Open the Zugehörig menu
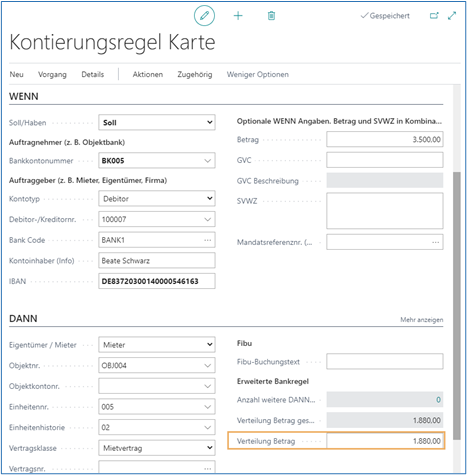 (195, 74)
